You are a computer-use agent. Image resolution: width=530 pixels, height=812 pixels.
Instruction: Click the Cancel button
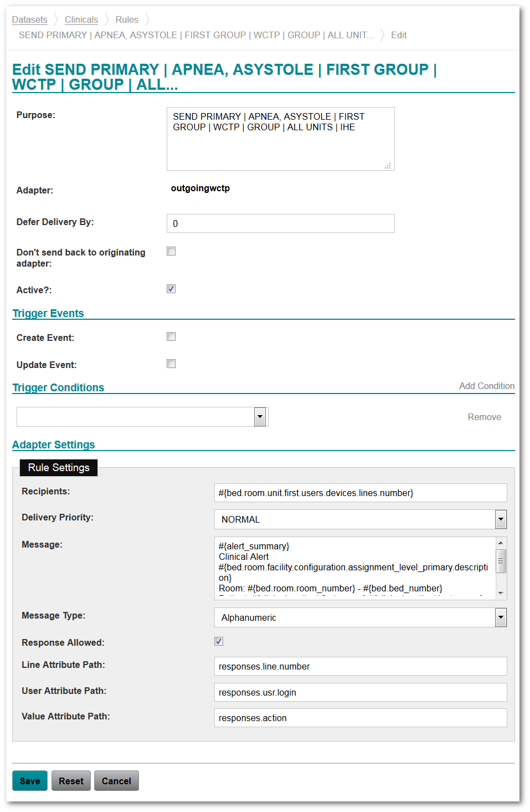tap(116, 780)
